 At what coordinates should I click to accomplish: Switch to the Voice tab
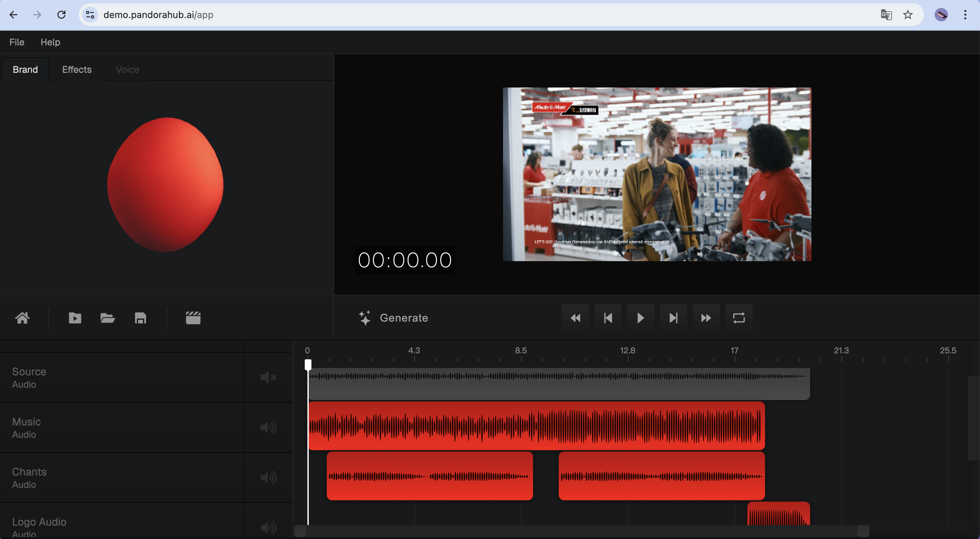pos(127,69)
